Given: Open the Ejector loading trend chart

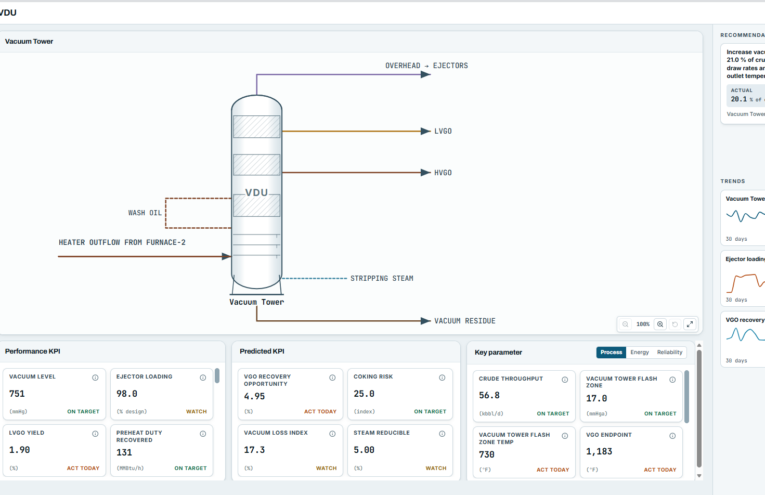Looking at the screenshot, I should [743, 278].
